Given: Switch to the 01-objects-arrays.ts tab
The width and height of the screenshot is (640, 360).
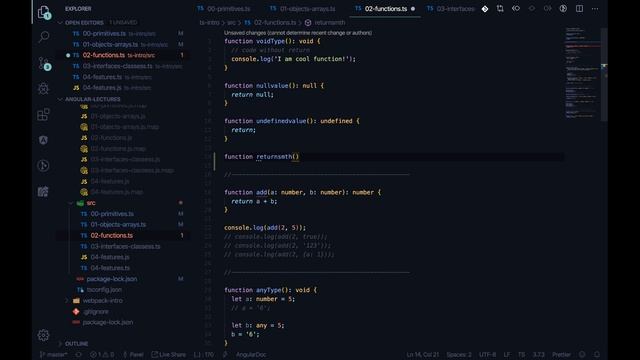Looking at the screenshot, I should click(x=303, y=9).
